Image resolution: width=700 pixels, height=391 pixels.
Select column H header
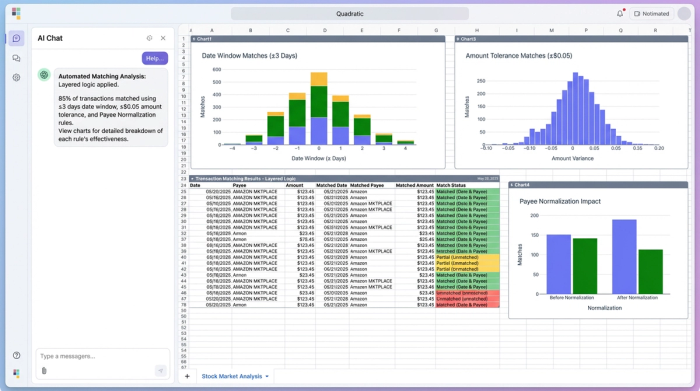pos(477,30)
